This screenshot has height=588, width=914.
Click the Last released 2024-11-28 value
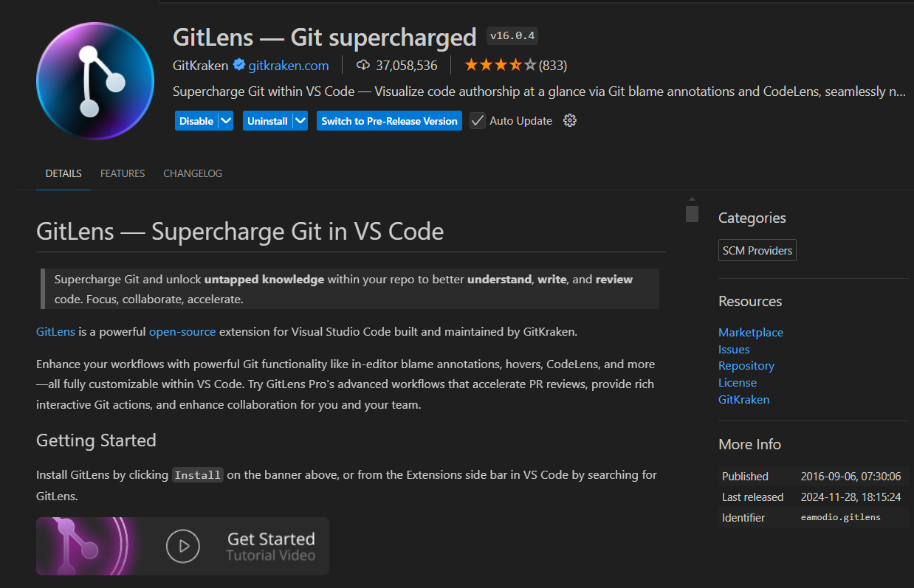point(851,497)
